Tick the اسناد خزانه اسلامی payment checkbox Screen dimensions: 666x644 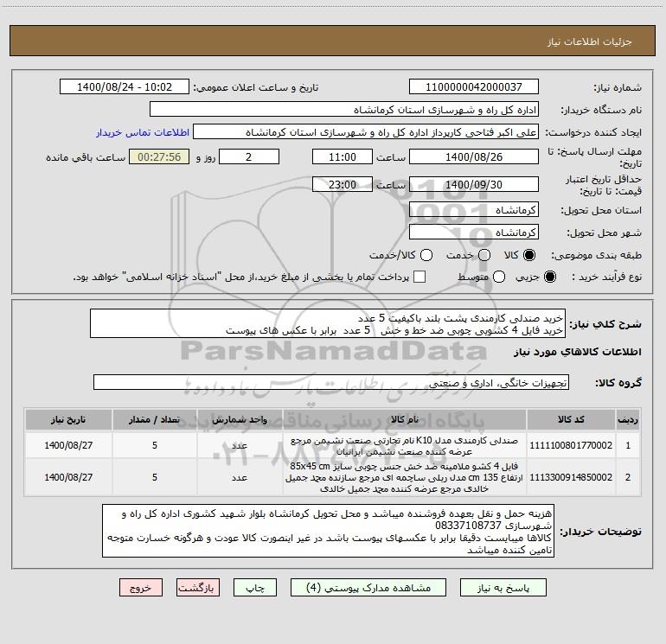coord(419,277)
